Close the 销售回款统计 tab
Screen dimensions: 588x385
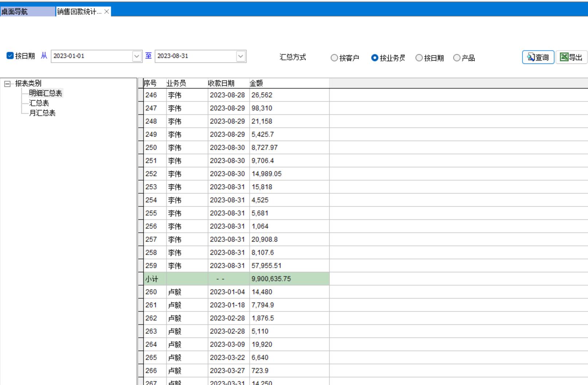[x=106, y=12]
